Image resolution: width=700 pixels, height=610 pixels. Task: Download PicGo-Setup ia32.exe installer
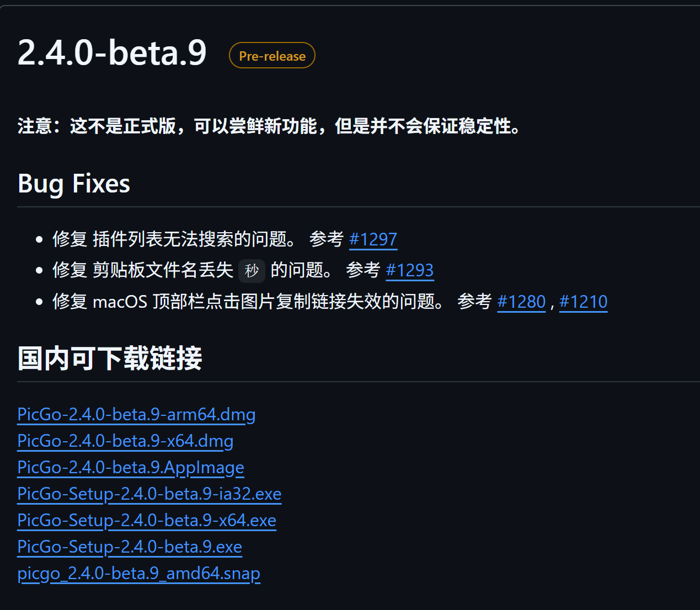(x=149, y=494)
